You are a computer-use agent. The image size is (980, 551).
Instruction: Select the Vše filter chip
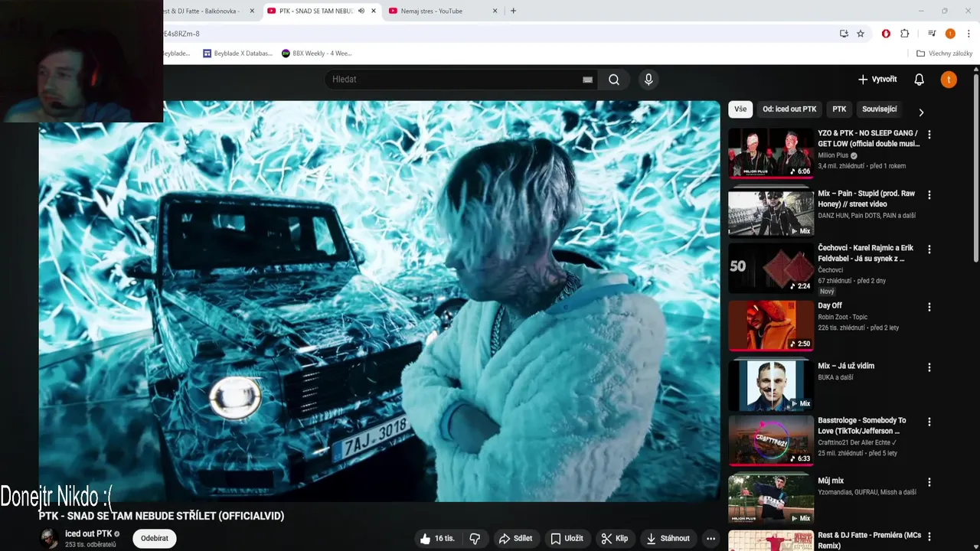740,109
